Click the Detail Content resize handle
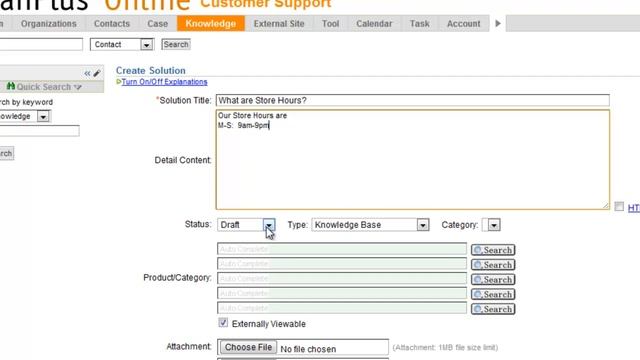The width and height of the screenshot is (640, 360). point(606,206)
